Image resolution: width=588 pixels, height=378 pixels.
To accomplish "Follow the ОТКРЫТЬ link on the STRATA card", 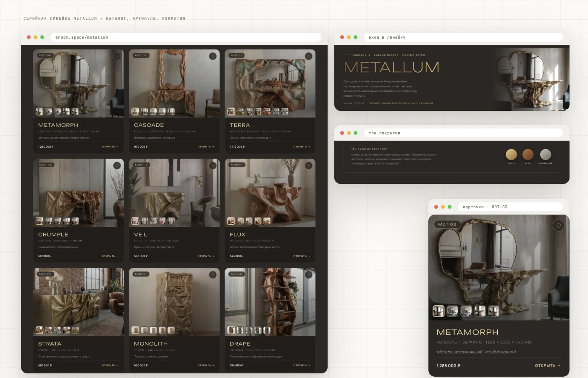I will (x=110, y=365).
